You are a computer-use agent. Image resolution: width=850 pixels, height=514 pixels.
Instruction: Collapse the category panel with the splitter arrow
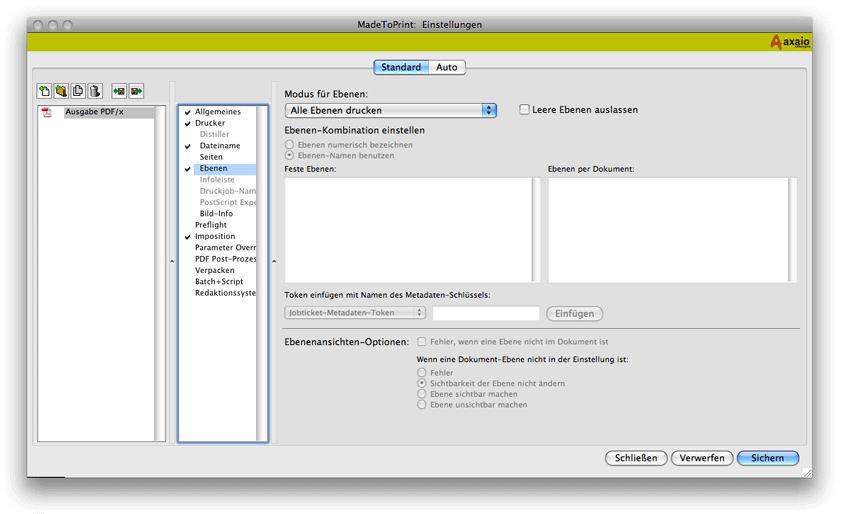(x=274, y=261)
